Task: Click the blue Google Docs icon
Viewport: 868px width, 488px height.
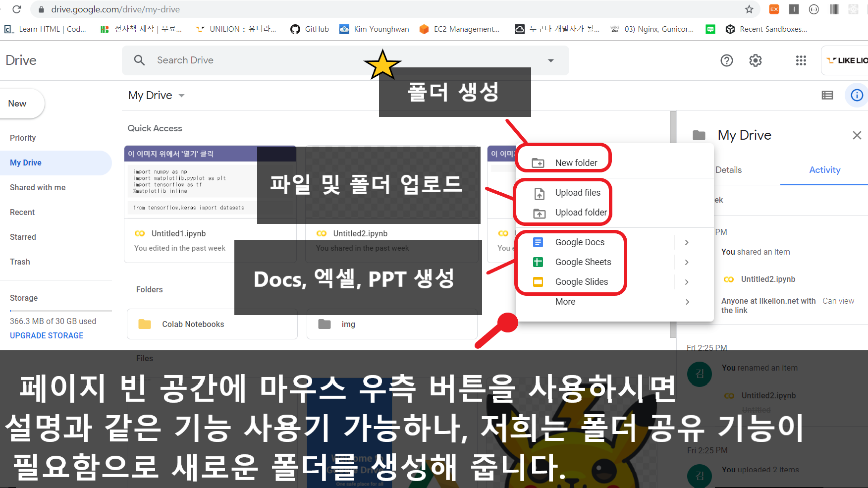Action: tap(538, 242)
